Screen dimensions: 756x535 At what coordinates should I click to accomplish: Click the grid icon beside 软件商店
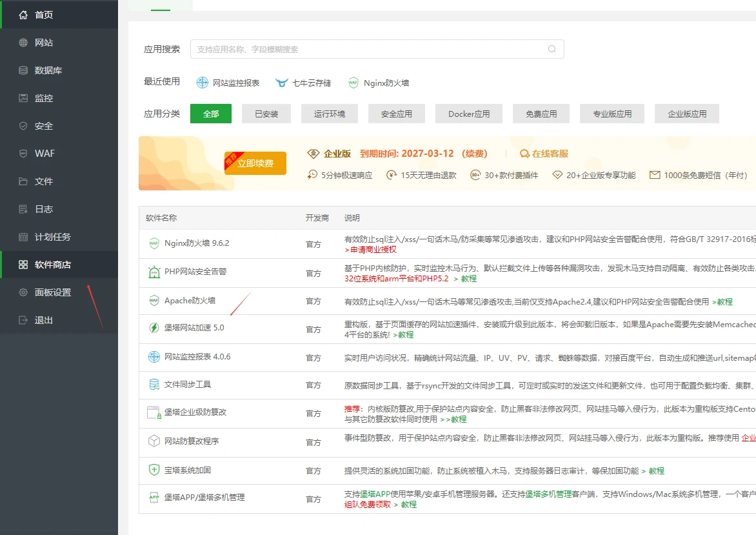tap(23, 265)
